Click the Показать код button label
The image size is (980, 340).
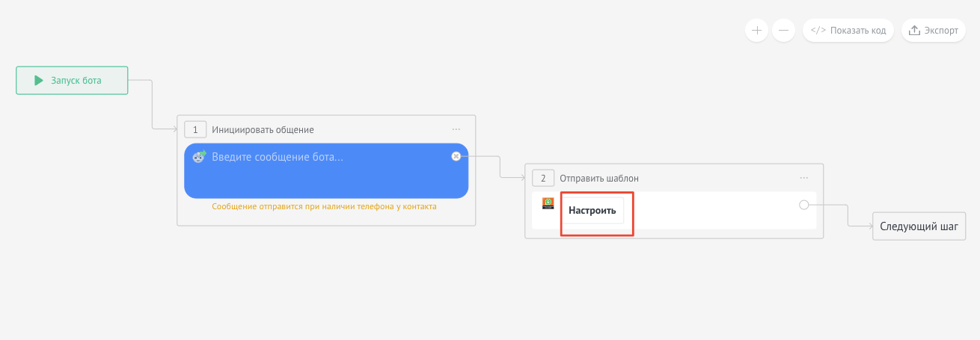pos(857,31)
